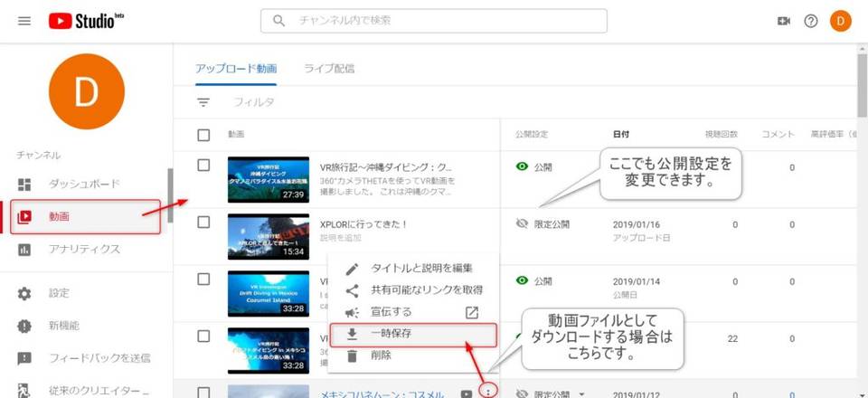Open アナリティクス in the sidebar
The height and width of the screenshot is (398, 868).
(x=84, y=249)
